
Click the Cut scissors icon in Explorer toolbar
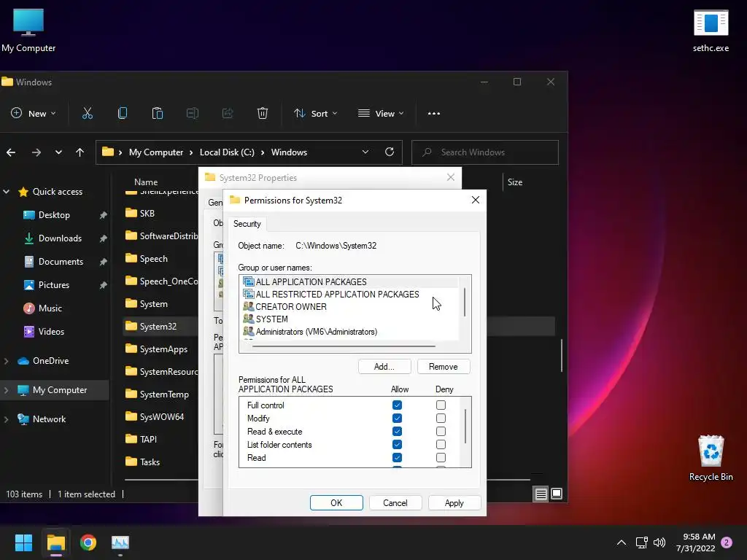pos(88,113)
